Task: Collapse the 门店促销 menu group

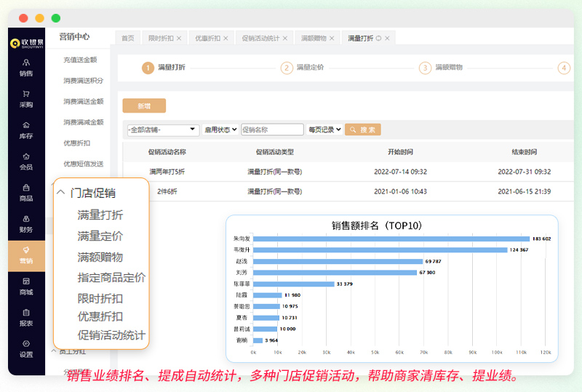Action: click(61, 192)
